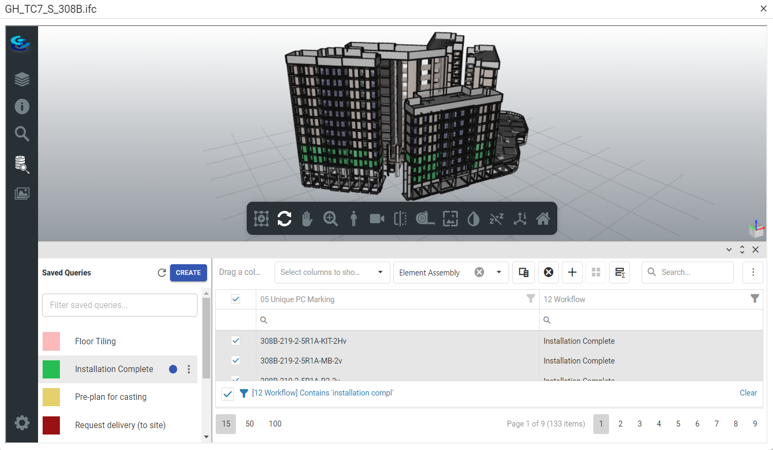Toggle the ghosting transparency tool
The image size is (773, 450).
[473, 218]
